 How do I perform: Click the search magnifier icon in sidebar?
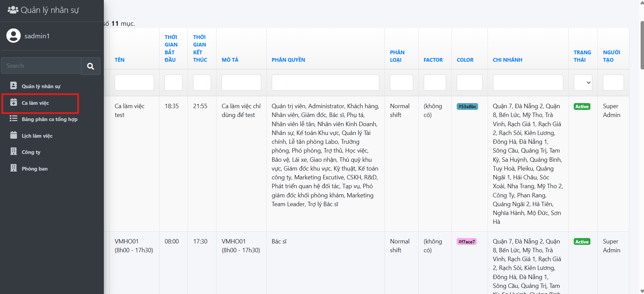(91, 66)
